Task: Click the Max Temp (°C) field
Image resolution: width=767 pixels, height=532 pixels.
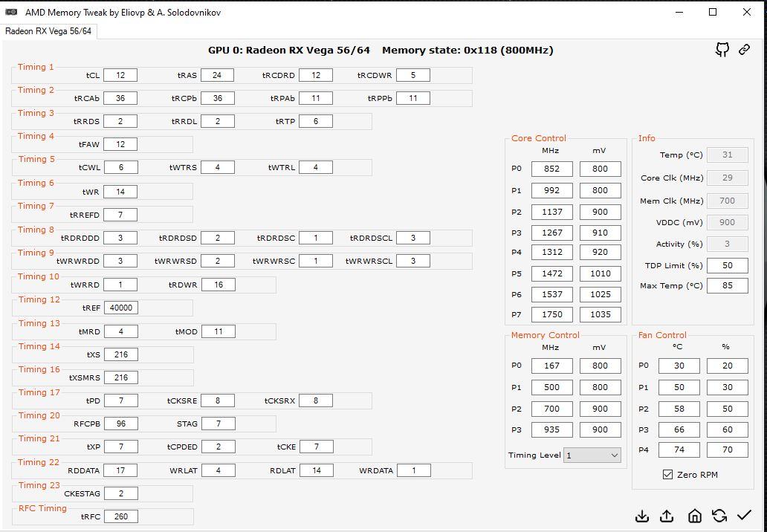Action: pos(728,285)
